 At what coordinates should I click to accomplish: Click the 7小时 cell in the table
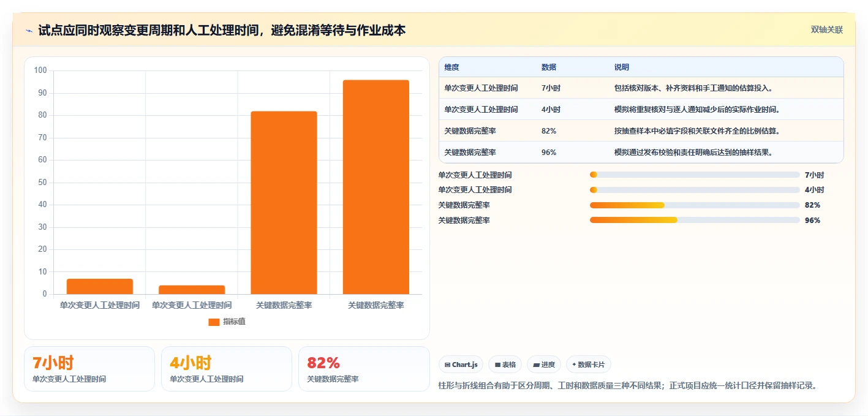(551, 88)
